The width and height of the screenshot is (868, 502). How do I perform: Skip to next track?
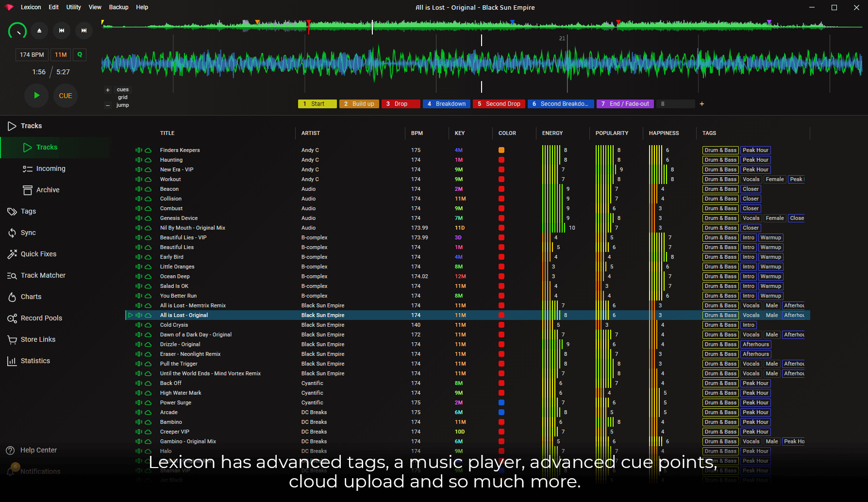[84, 31]
